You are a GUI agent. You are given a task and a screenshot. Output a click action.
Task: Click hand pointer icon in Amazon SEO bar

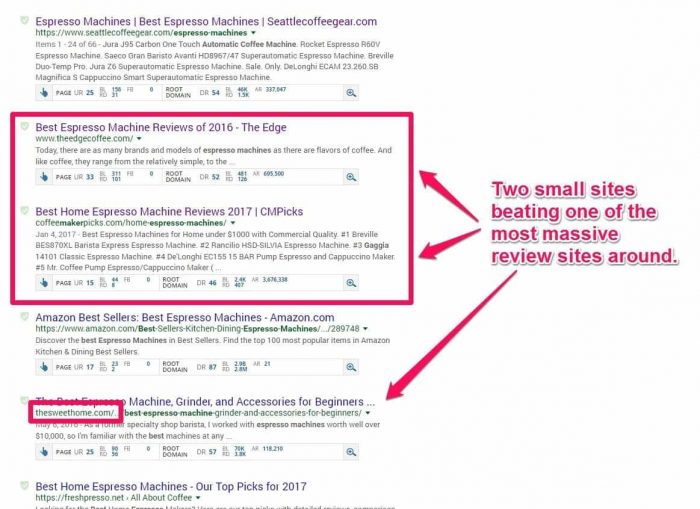click(44, 367)
